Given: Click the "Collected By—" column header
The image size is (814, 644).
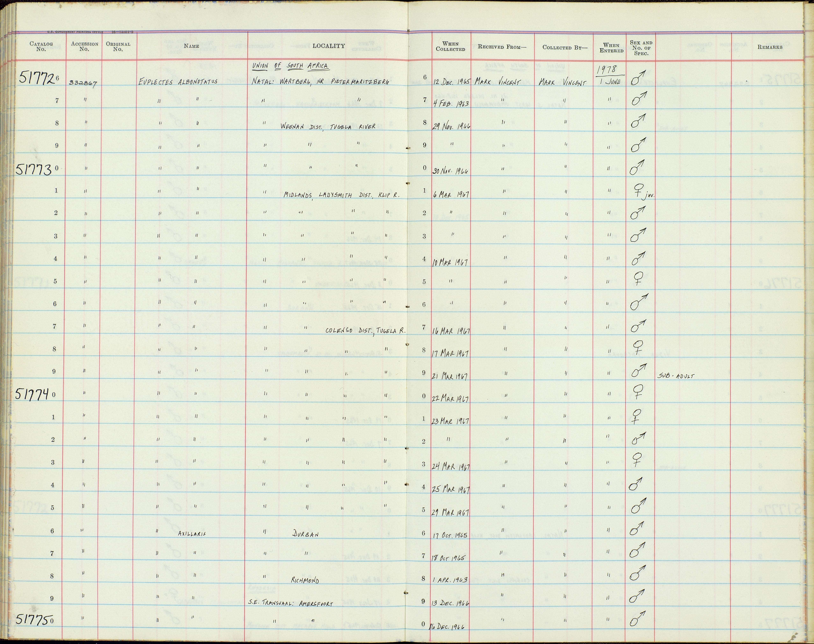Looking at the screenshot, I should (565, 47).
